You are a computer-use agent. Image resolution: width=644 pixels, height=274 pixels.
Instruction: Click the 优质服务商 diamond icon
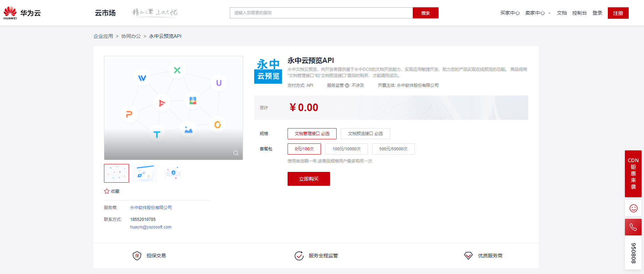point(468,256)
